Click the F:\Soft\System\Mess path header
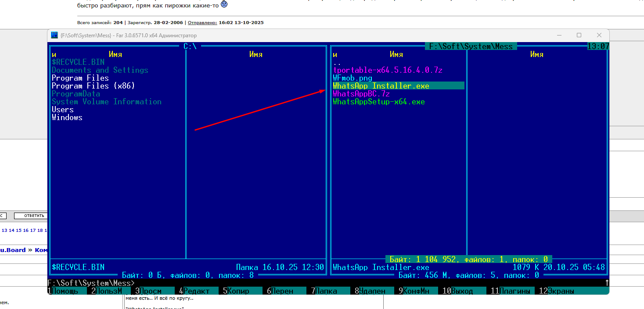This screenshot has height=309, width=644. coord(471,46)
